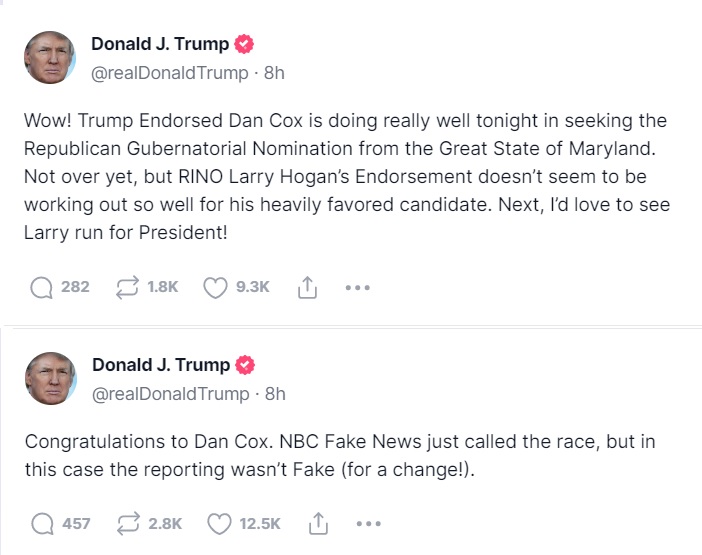Screen dimensions: 702x555
Task: Open @realDonaldTrump handle on first post
Action: 170,72
